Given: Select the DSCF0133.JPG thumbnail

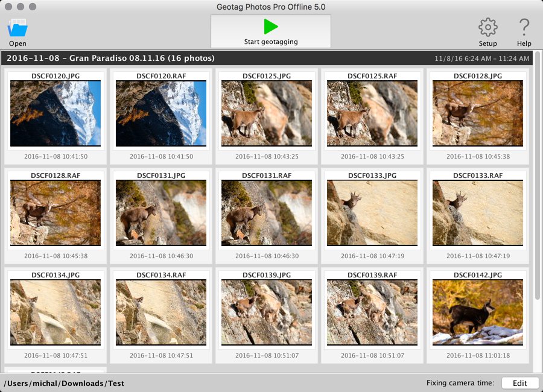Looking at the screenshot, I should (372, 213).
